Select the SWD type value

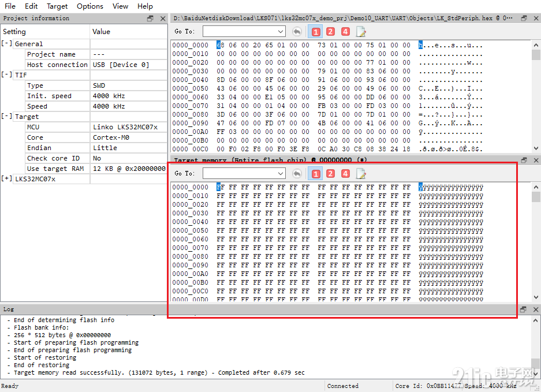[x=99, y=85]
